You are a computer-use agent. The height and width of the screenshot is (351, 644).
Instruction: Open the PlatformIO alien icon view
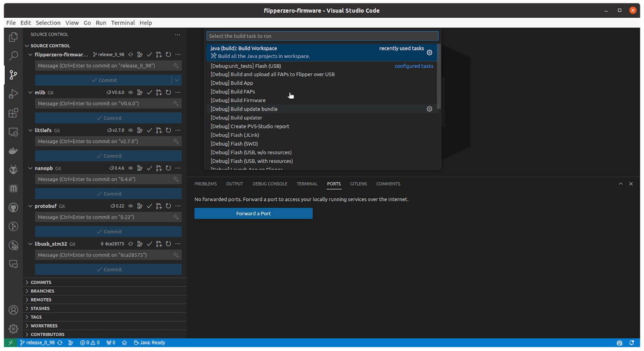point(13,169)
